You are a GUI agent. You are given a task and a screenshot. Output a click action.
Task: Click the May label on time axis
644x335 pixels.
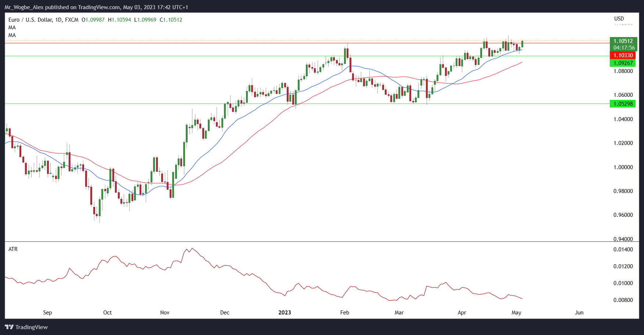tap(517, 313)
